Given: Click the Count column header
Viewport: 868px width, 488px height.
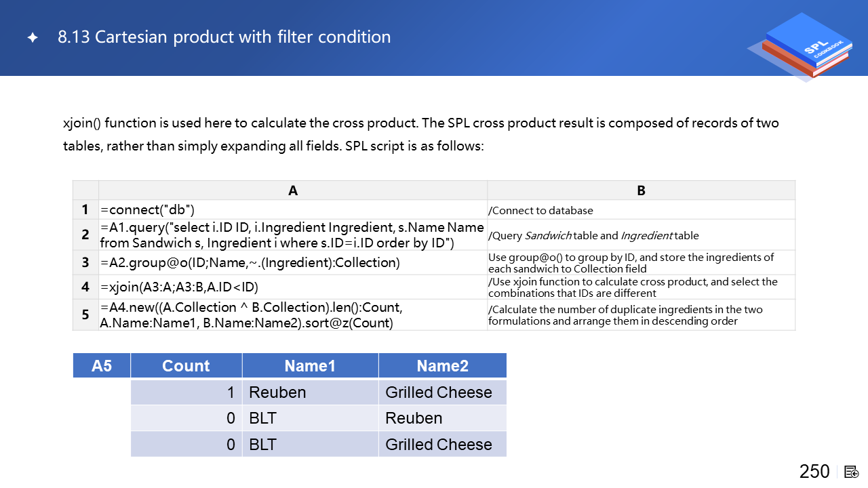Looking at the screenshot, I should pyautogui.click(x=186, y=366).
